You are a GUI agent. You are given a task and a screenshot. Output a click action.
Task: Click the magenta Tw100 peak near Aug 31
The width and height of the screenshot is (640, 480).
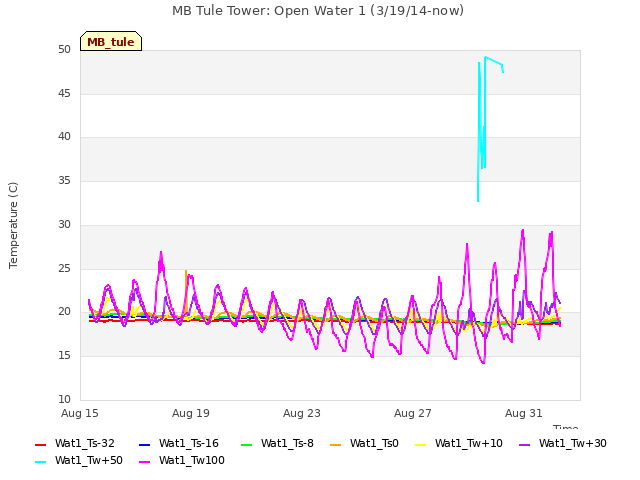(522, 231)
